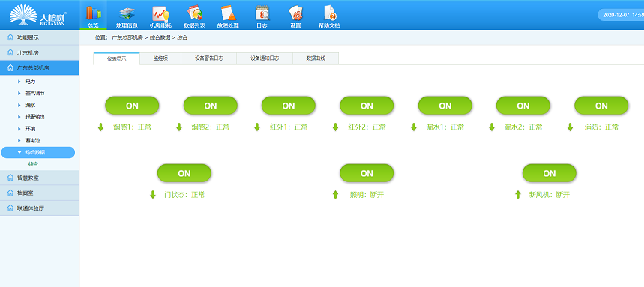Click the house icon beside 功能展示
This screenshot has height=287, width=644.
[10, 37]
